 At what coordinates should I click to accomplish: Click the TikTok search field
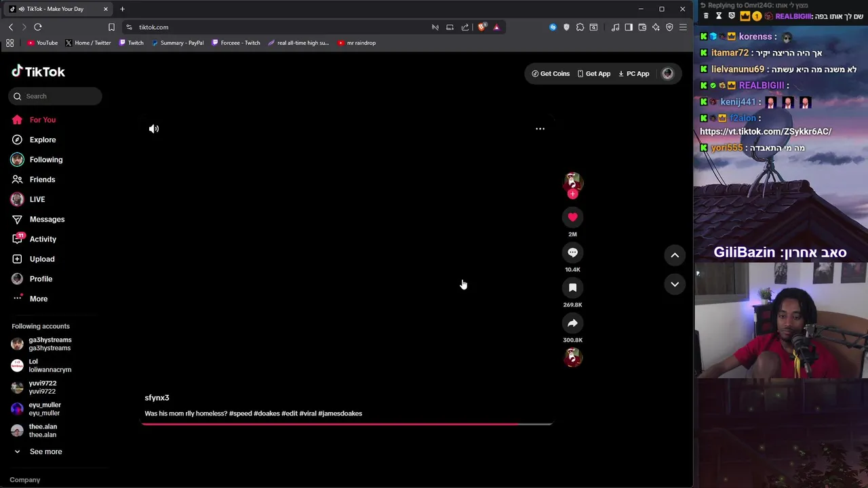click(56, 96)
